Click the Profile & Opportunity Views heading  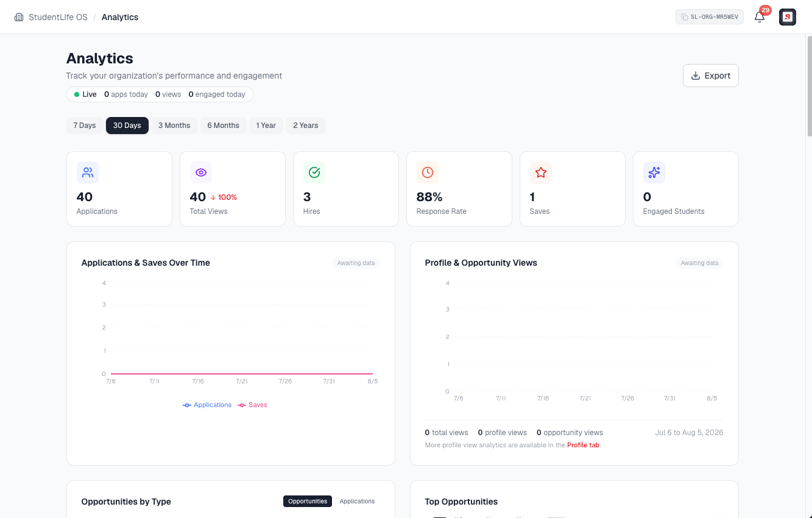click(x=481, y=263)
